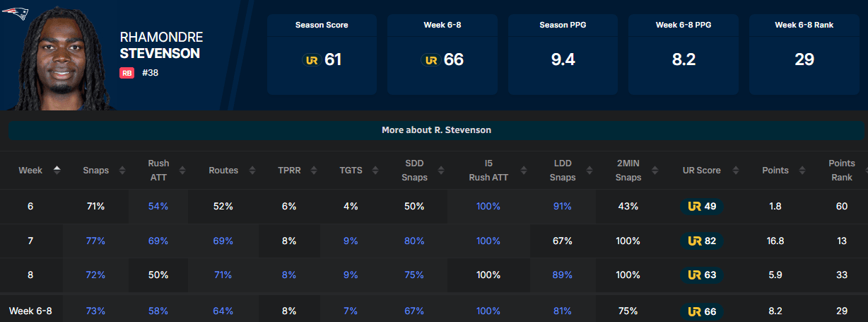Sort by Points column arrows
This screenshot has width=868, height=322.
pyautogui.click(x=801, y=171)
